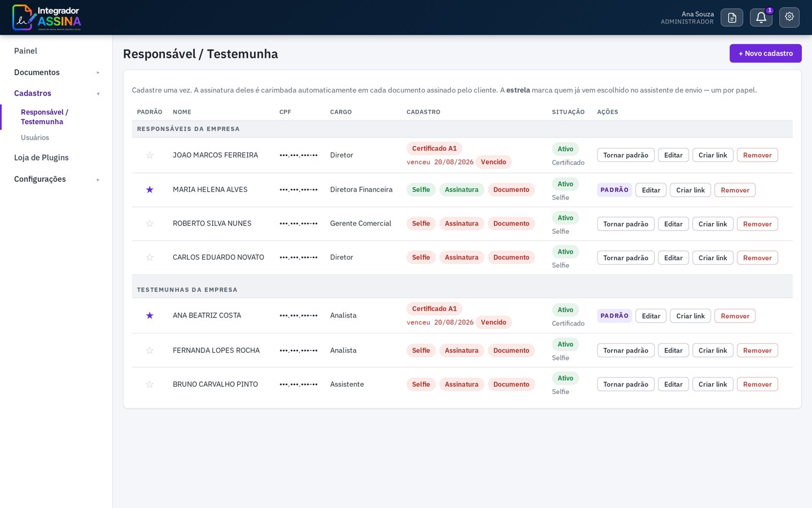Toggle default star for Roberto Silva Nunes
The width and height of the screenshot is (812, 508).
150,224
